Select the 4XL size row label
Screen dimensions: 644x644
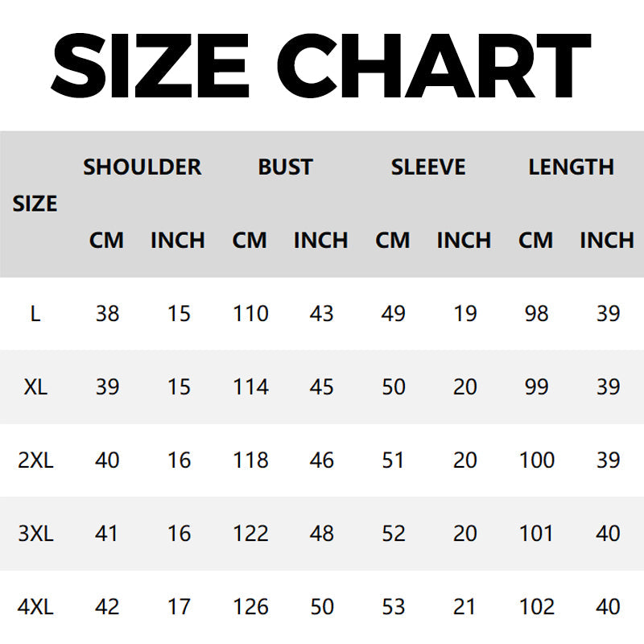[x=35, y=607]
